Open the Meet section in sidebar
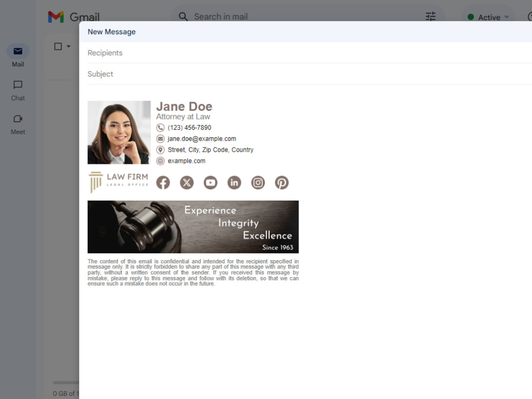This screenshot has width=532, height=399. pos(18,124)
